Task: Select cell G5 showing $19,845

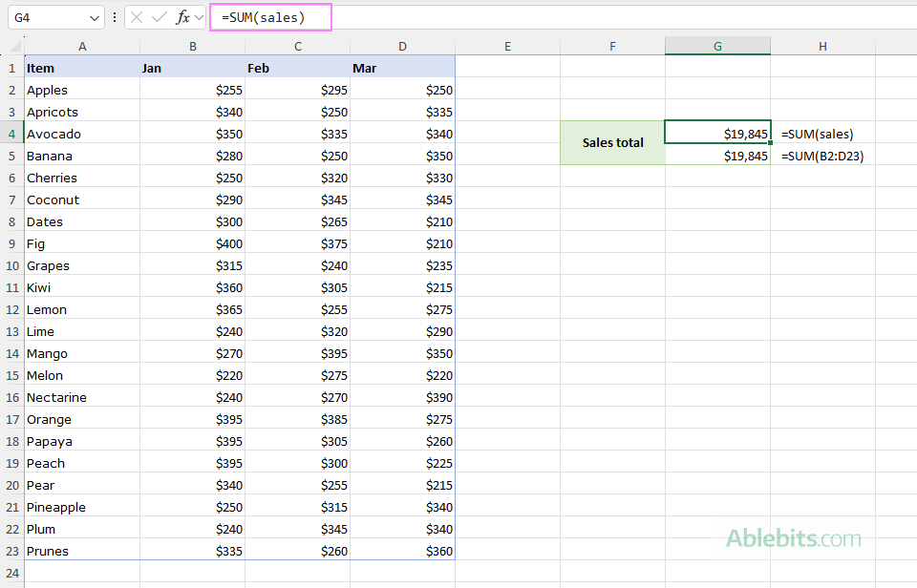Action: pos(717,156)
